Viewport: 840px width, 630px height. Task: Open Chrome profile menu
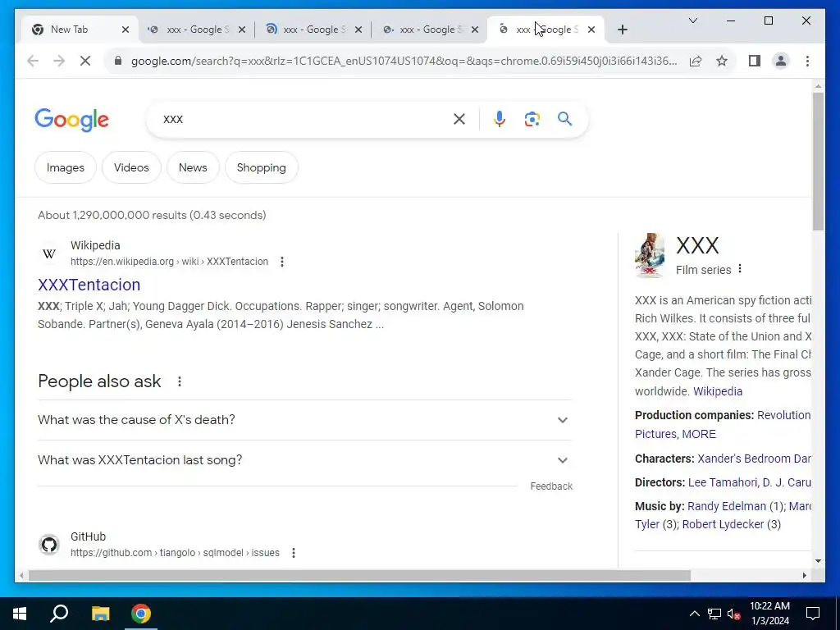pos(781,61)
